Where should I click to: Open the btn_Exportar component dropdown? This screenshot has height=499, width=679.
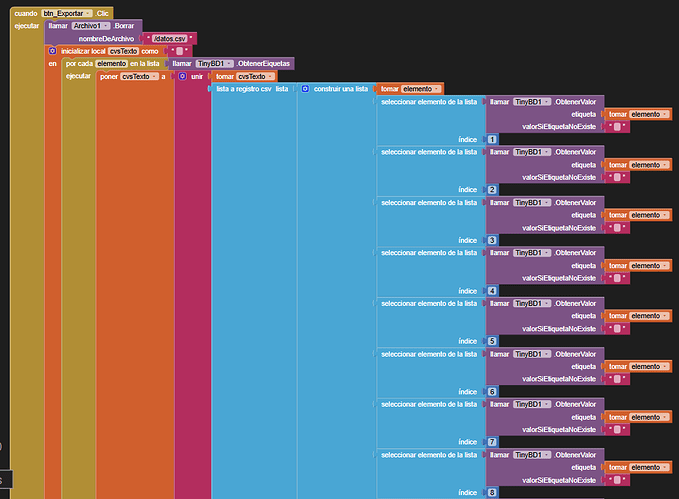68,12
